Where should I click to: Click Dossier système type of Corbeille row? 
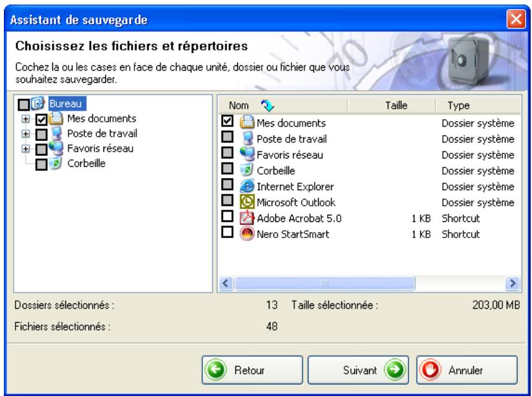[478, 171]
